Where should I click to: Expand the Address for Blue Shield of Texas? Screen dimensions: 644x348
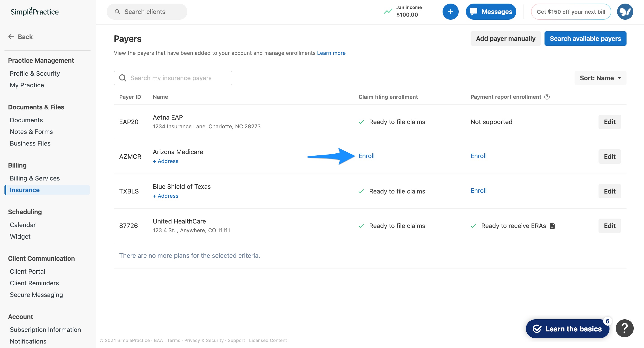pos(166,195)
